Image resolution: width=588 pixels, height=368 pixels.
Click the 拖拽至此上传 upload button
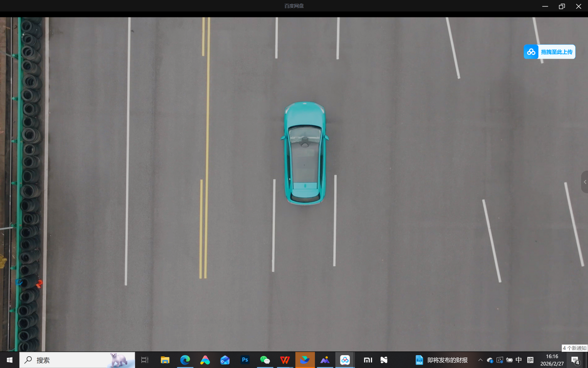(x=549, y=52)
